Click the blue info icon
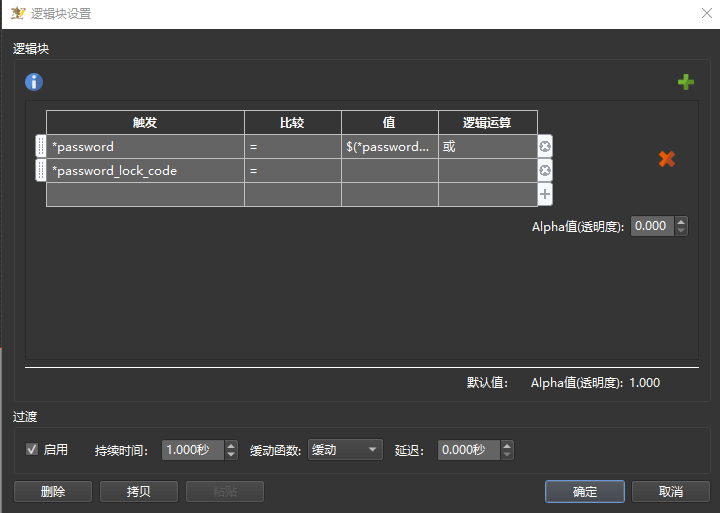This screenshot has height=513, width=720. point(34,82)
